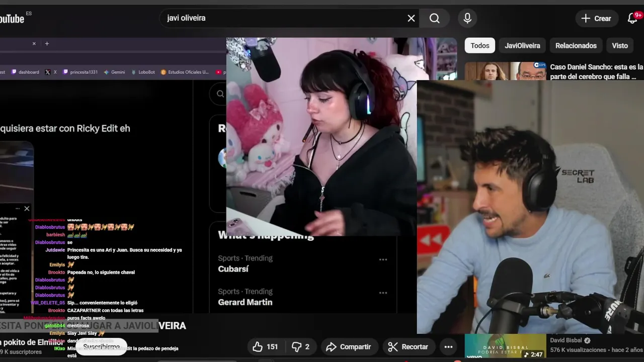Open the three-dot more actions menu below the video
644x362 pixels.
click(x=448, y=347)
